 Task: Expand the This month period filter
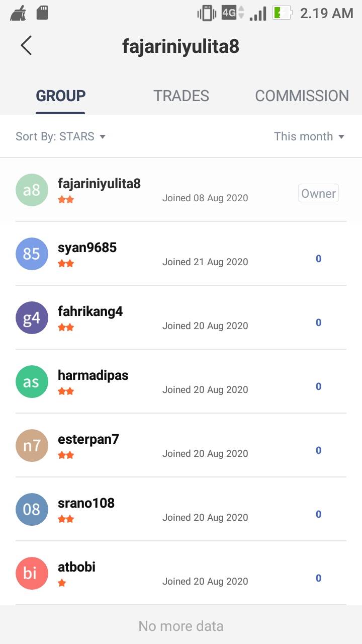309,136
